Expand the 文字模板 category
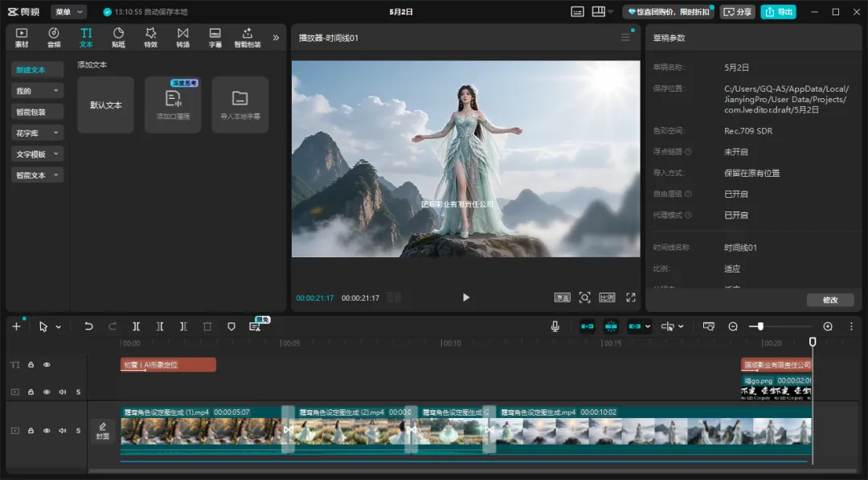Screen dimensions: 868x480 pos(37,154)
